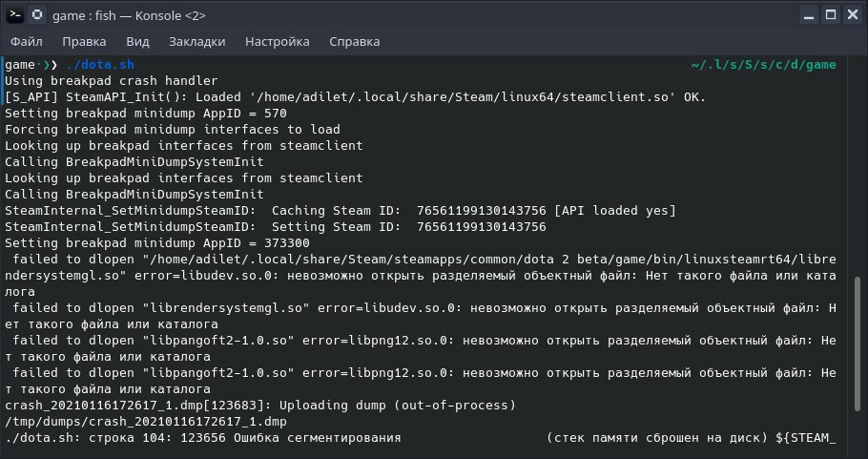Screen dimensions: 868x459
Task: Click the /tmp/dumps/crash_20210116172617_1.dmp path
Action: pos(146,422)
